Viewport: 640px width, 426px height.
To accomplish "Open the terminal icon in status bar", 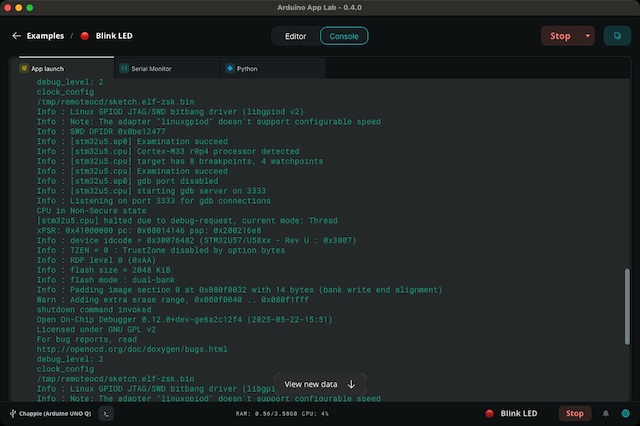I will pyautogui.click(x=107, y=413).
